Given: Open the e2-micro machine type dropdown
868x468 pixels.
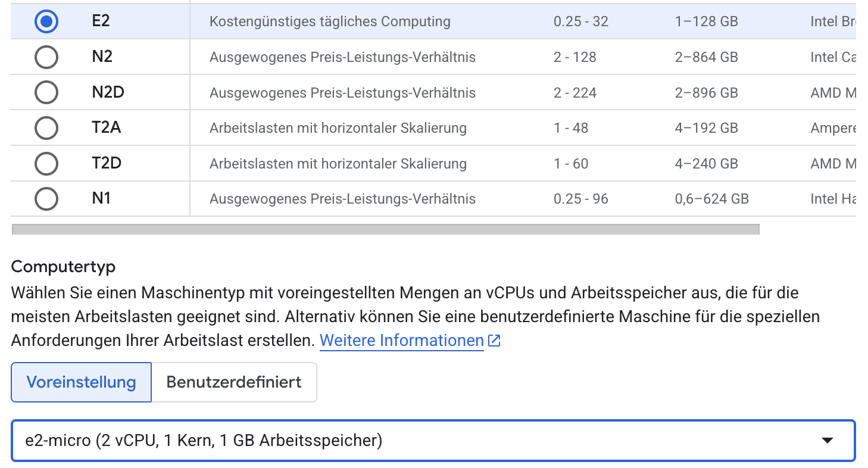Looking at the screenshot, I should pyautogui.click(x=417, y=441).
